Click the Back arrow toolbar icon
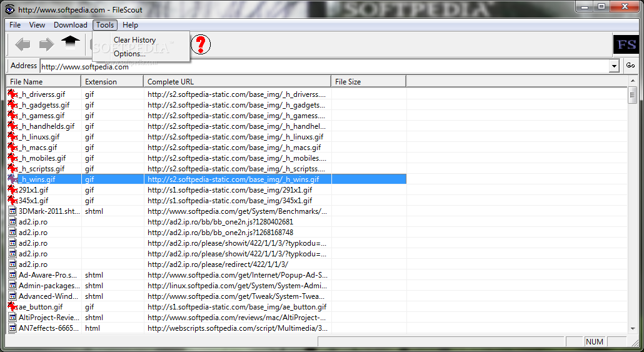This screenshot has height=352, width=644. [23, 44]
